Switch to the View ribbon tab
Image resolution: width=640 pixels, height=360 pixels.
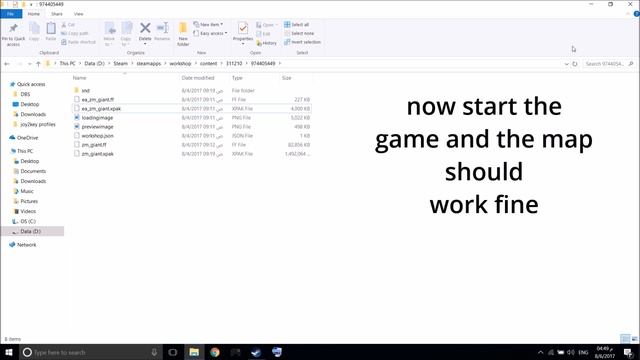[78, 14]
